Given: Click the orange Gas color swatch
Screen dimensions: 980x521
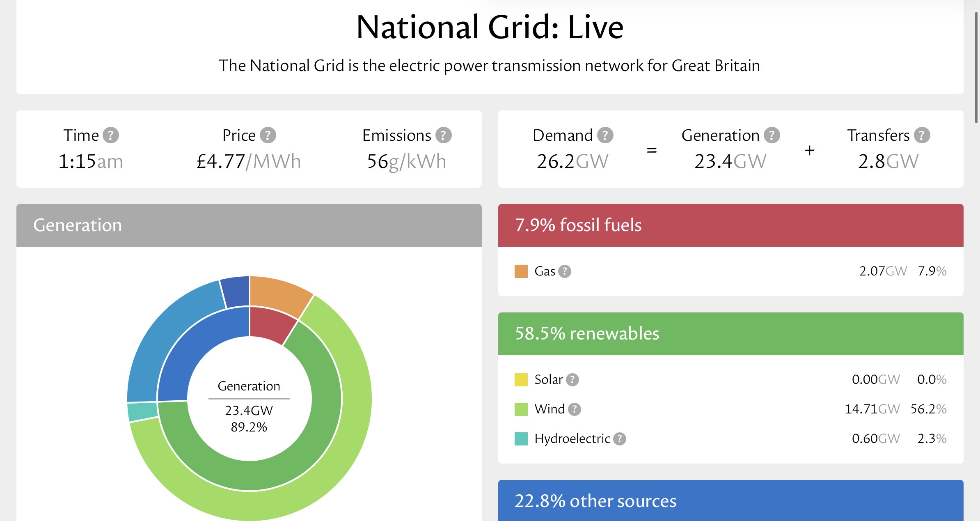Looking at the screenshot, I should pos(521,271).
